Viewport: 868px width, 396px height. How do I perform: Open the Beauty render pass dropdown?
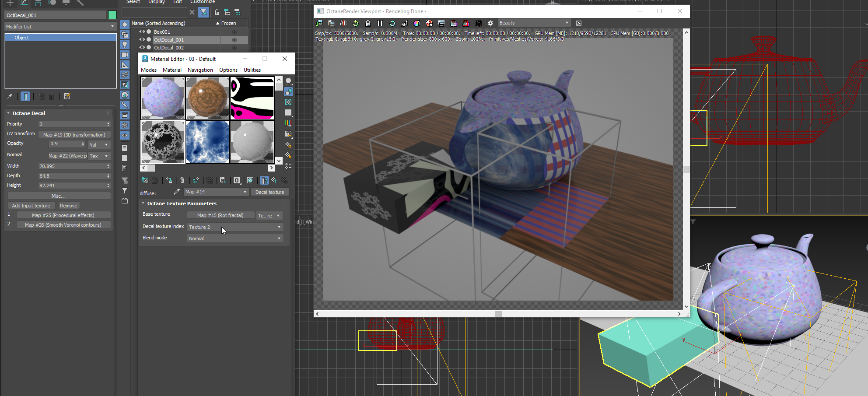click(x=534, y=23)
